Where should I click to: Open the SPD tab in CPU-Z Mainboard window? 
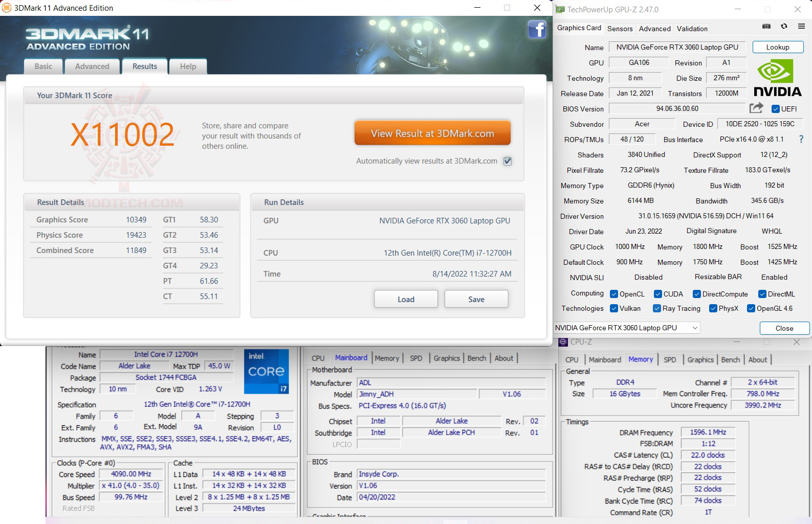(x=416, y=358)
